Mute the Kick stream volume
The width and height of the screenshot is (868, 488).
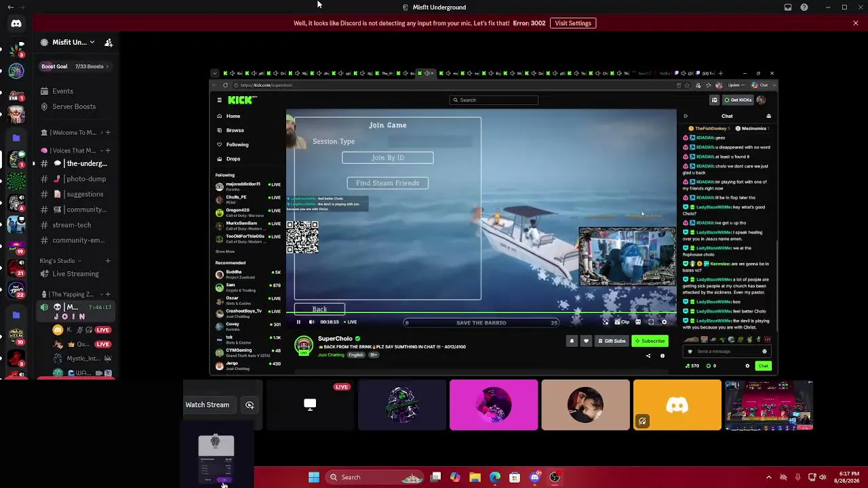pos(311,322)
